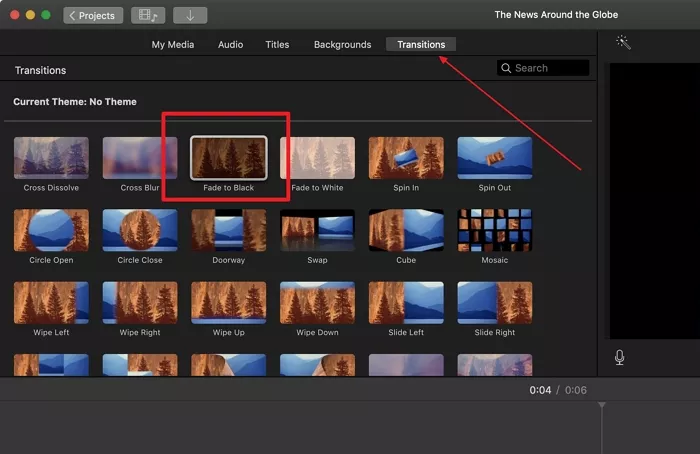Open the My Media tab

coord(173,45)
